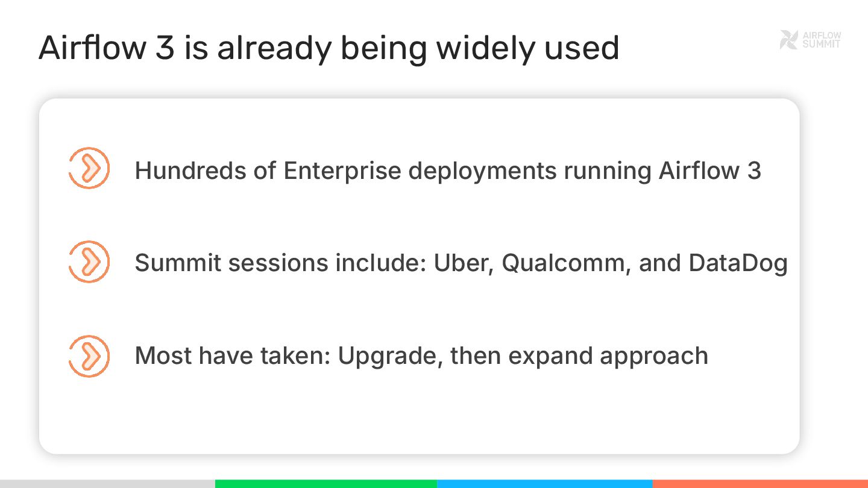Click the Summit sessions include bullet text
Viewport: 868px width, 488px height.
pyautogui.click(x=461, y=263)
